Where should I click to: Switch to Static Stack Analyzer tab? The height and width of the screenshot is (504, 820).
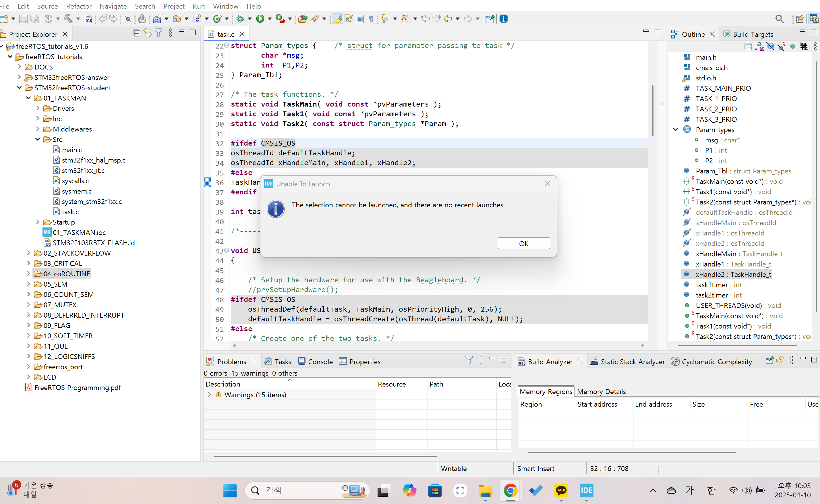click(627, 362)
